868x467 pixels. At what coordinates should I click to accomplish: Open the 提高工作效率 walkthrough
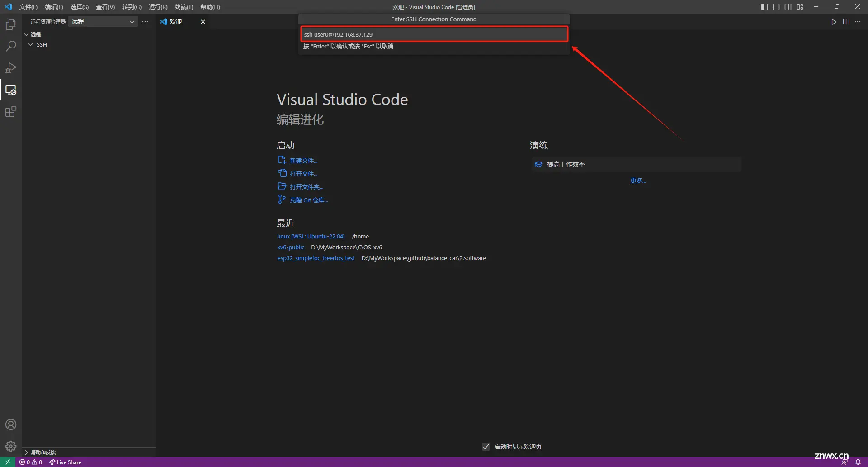click(637, 164)
